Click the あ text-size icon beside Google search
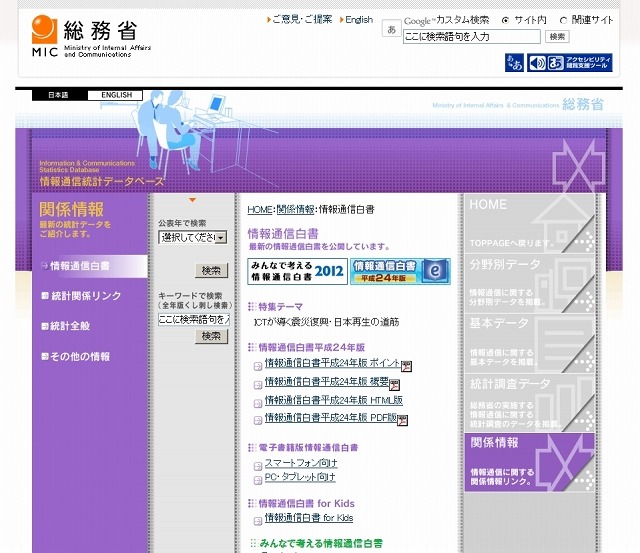This screenshot has height=553, width=640. point(391,30)
